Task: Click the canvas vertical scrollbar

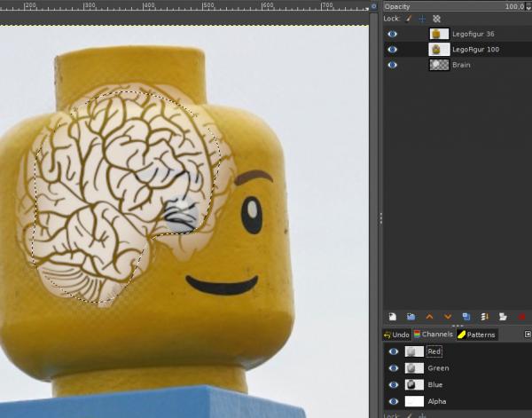Action: pyautogui.click(x=373, y=216)
